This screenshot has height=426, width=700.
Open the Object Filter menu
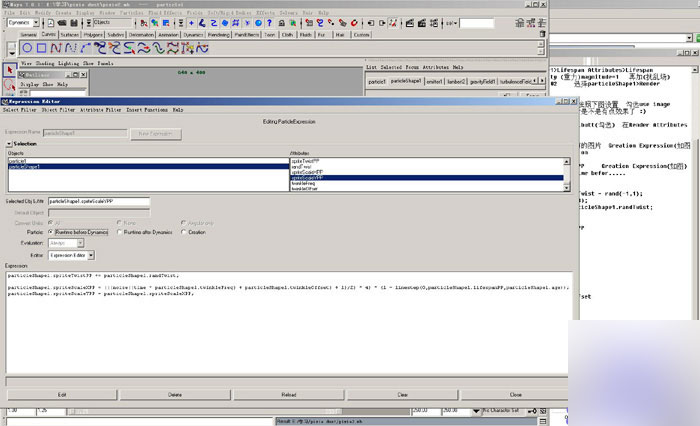(x=58, y=110)
